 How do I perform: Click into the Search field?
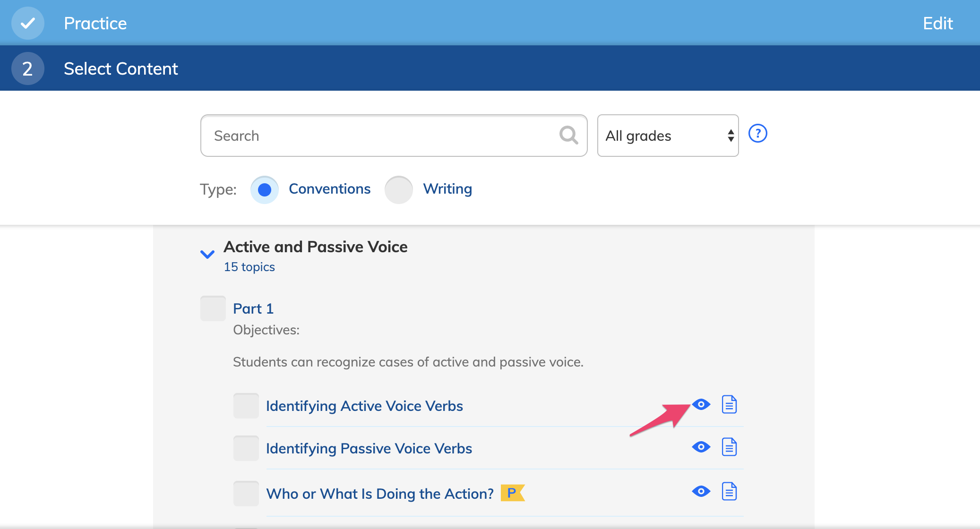coord(394,136)
